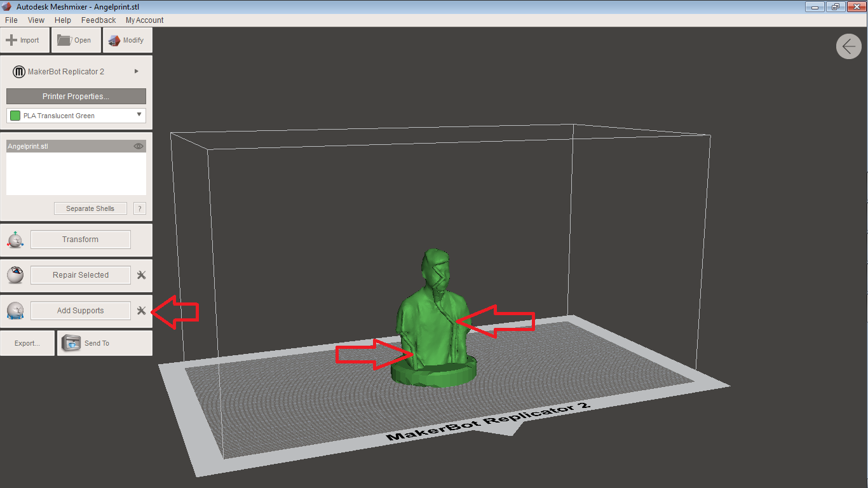Click the Export button
The image size is (868, 488).
point(28,343)
